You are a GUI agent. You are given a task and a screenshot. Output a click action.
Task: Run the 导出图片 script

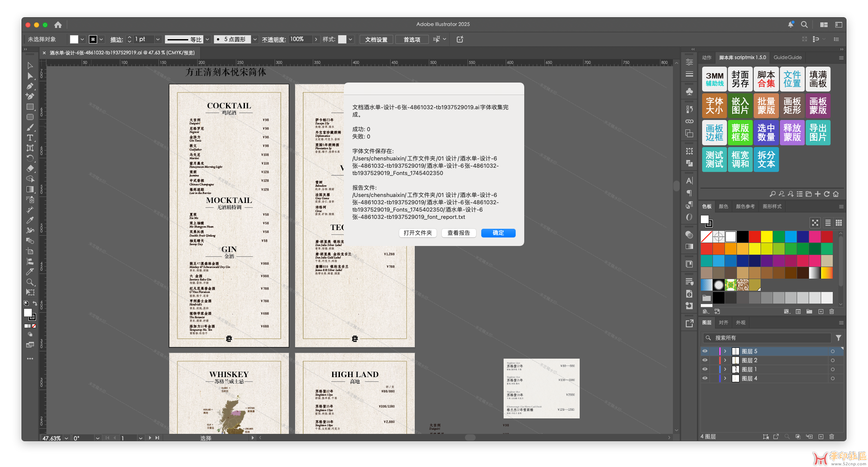point(818,132)
